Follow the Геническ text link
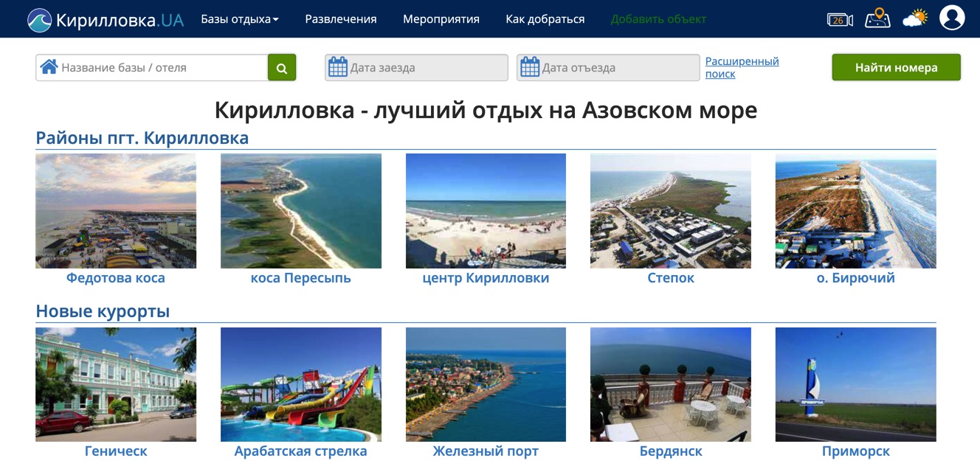 116,451
